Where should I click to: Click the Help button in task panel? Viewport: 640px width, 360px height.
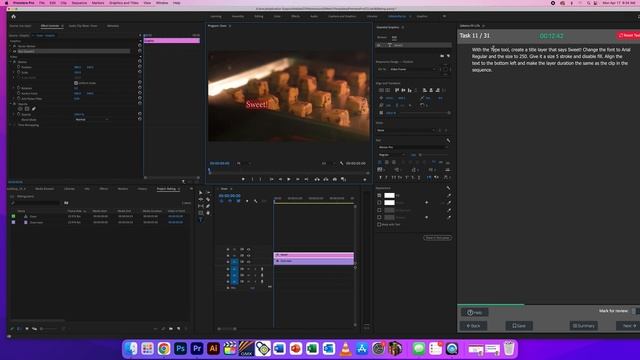[475, 312]
